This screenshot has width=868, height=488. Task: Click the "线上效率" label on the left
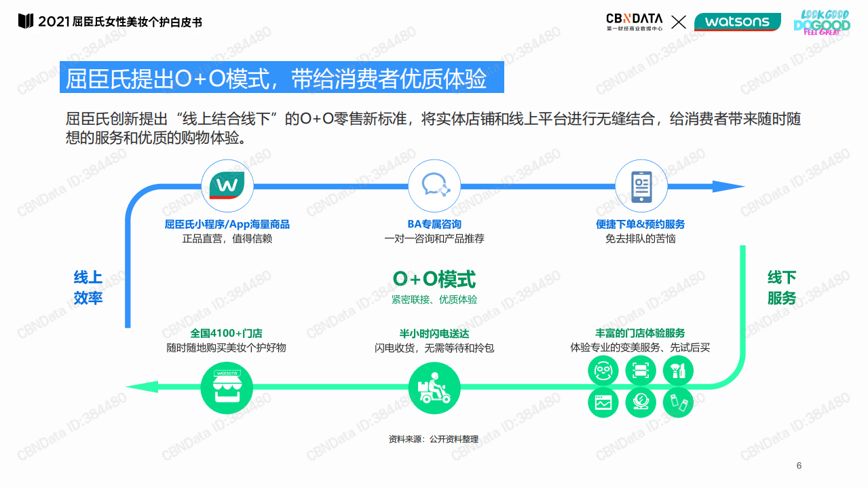point(88,286)
